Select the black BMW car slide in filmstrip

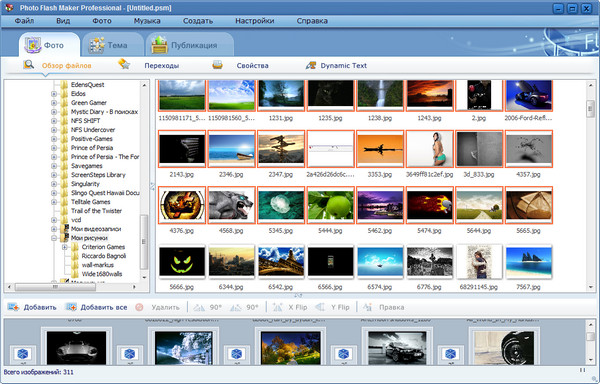pyautogui.click(x=397, y=347)
